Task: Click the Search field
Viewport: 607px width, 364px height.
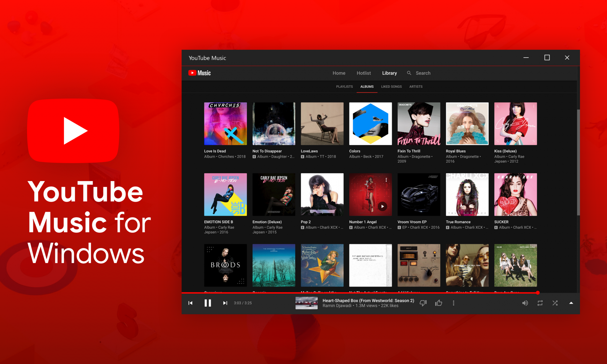Action: (x=423, y=73)
